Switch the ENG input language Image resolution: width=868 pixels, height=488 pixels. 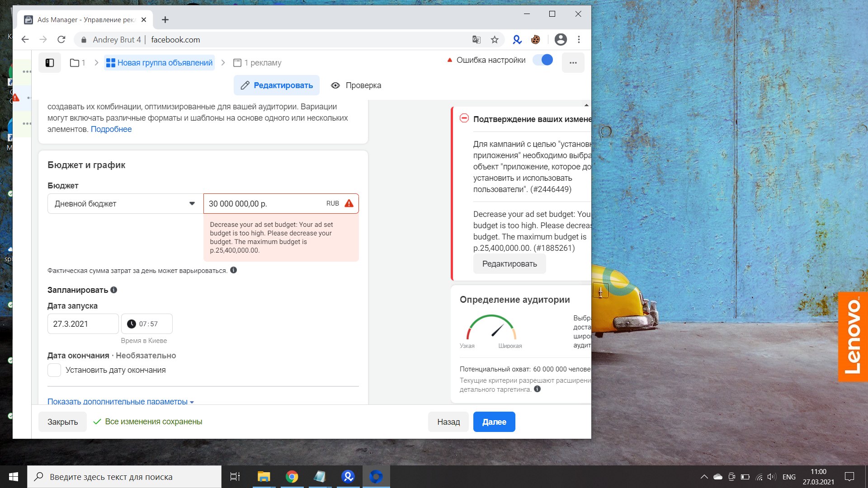click(x=789, y=477)
